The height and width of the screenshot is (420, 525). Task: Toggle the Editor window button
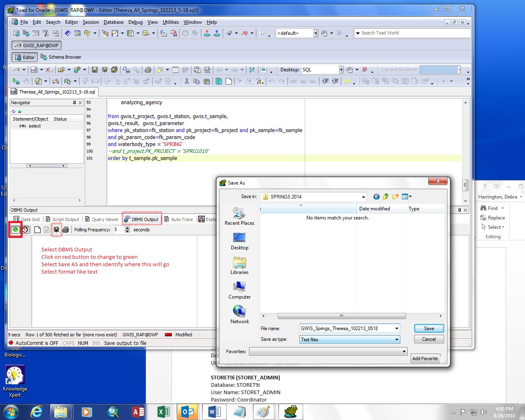point(25,57)
